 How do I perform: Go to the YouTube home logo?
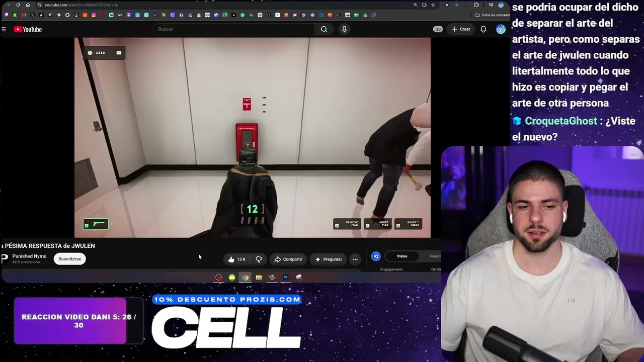point(28,29)
